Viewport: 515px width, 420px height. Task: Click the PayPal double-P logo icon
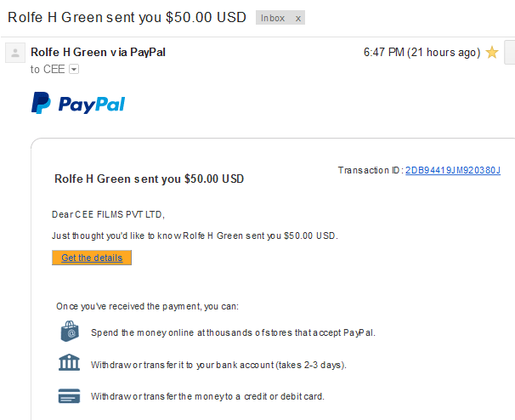tap(41, 103)
